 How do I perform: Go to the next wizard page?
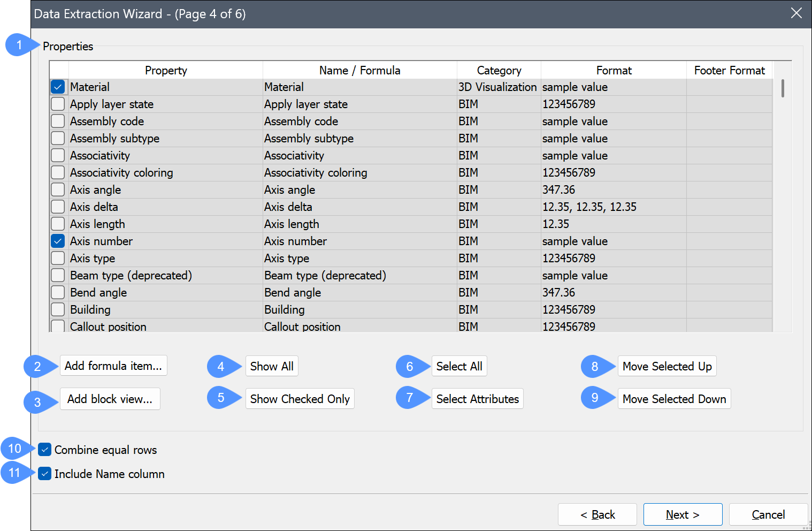point(683,514)
